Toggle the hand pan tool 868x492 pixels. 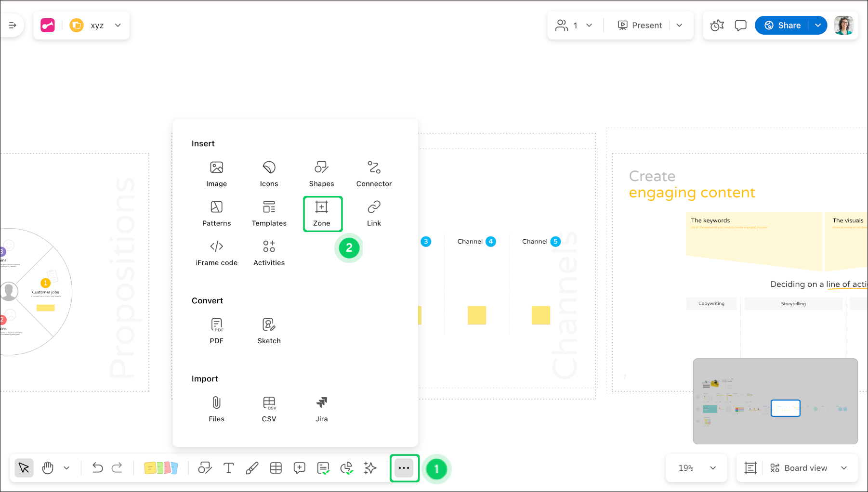point(48,468)
